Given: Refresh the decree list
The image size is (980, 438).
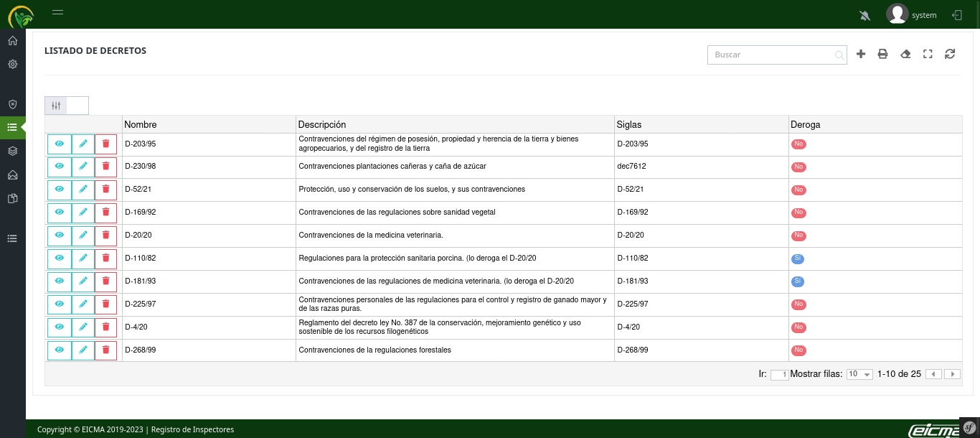Looking at the screenshot, I should click(950, 55).
